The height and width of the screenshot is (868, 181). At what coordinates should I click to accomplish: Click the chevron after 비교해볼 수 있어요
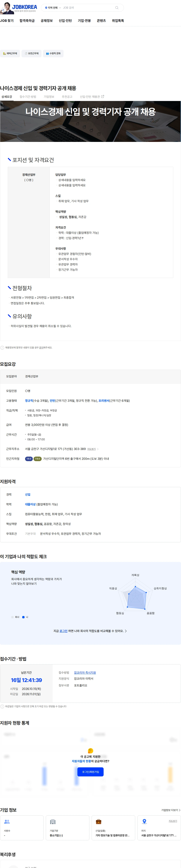126,631
